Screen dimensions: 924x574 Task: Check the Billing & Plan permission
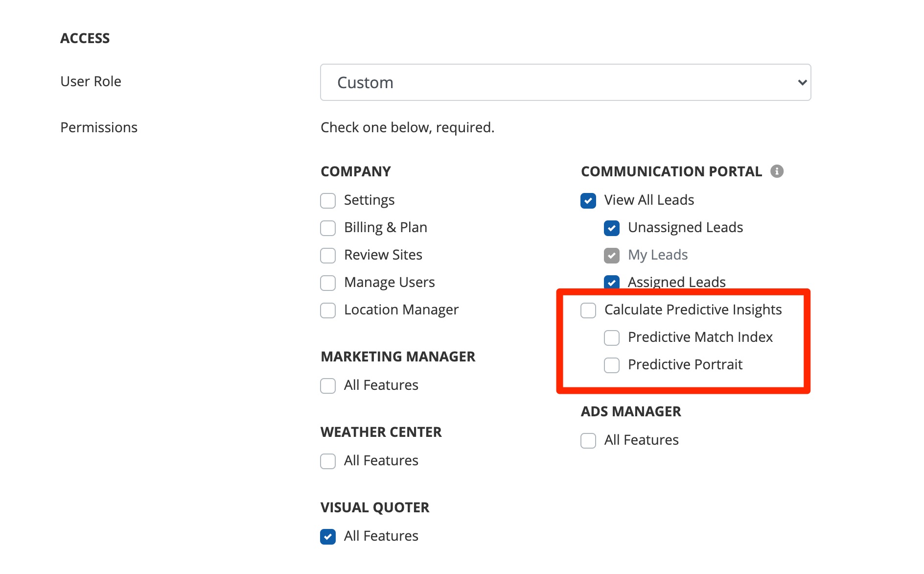[328, 228]
